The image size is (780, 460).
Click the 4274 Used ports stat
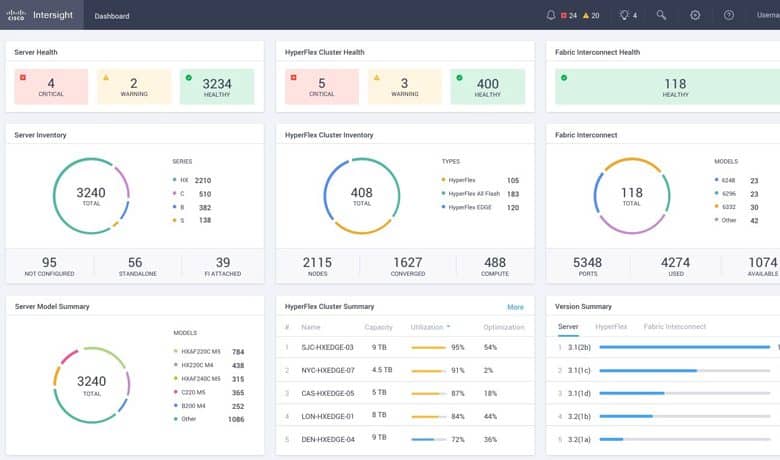click(675, 266)
